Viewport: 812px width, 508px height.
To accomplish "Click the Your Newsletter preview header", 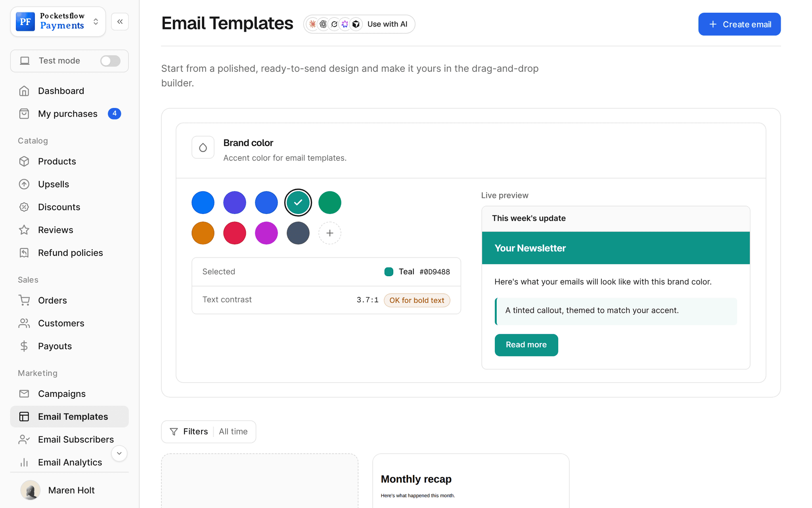I will click(616, 248).
